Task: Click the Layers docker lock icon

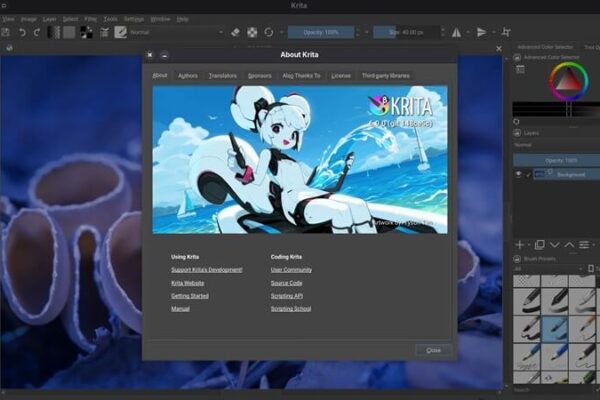Action: [517, 133]
